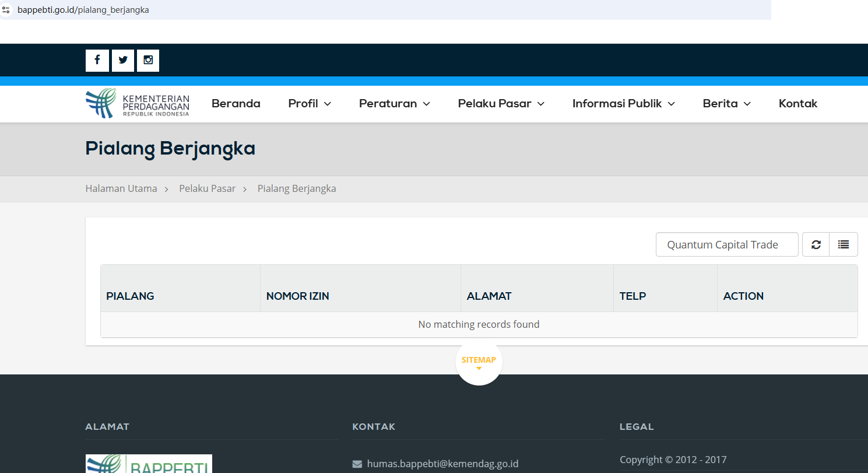
Task: Focus the search box containing Quantum Capital Trade
Action: [727, 244]
